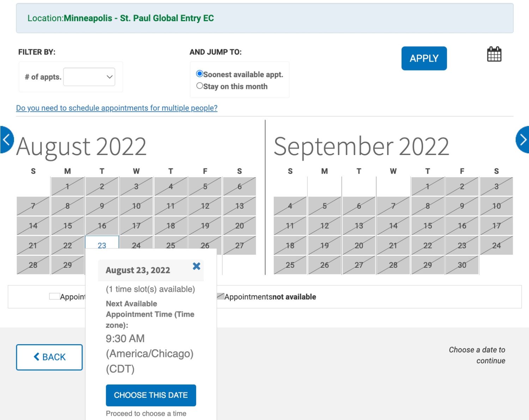This screenshot has height=420, width=529.
Task: Click the APPLY button
Action: point(424,58)
